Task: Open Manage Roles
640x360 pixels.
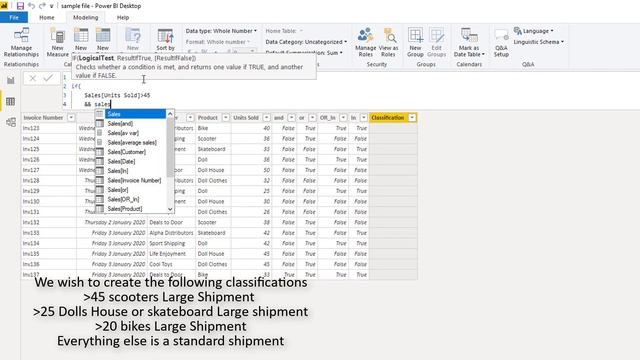Action: tap(366, 42)
